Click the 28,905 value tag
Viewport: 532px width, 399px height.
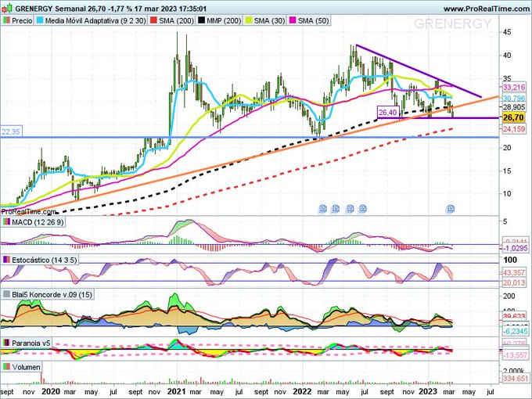(x=514, y=107)
